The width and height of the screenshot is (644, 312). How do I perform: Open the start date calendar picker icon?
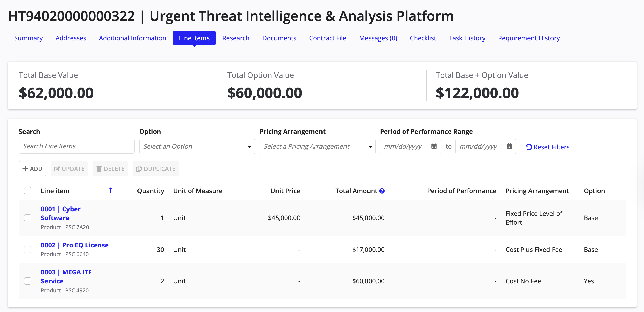tap(434, 146)
